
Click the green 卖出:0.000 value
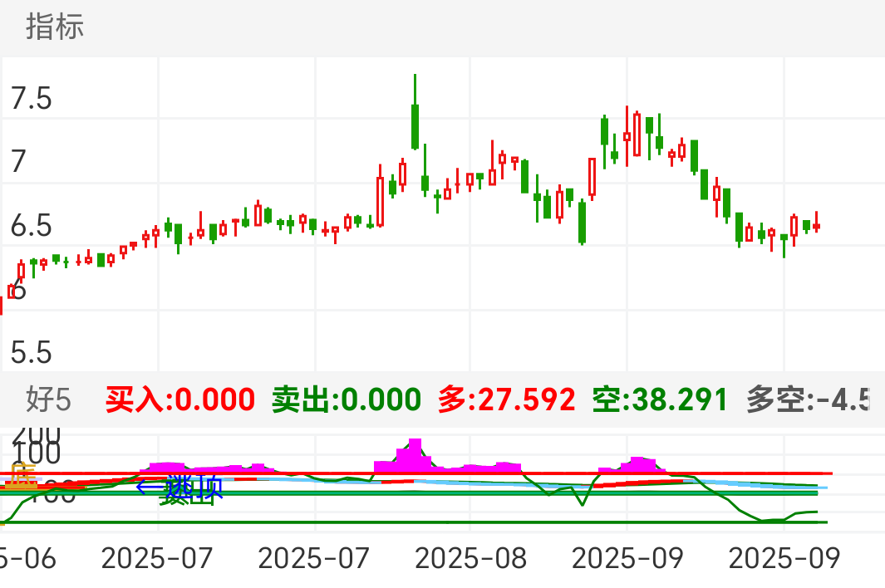(x=347, y=400)
